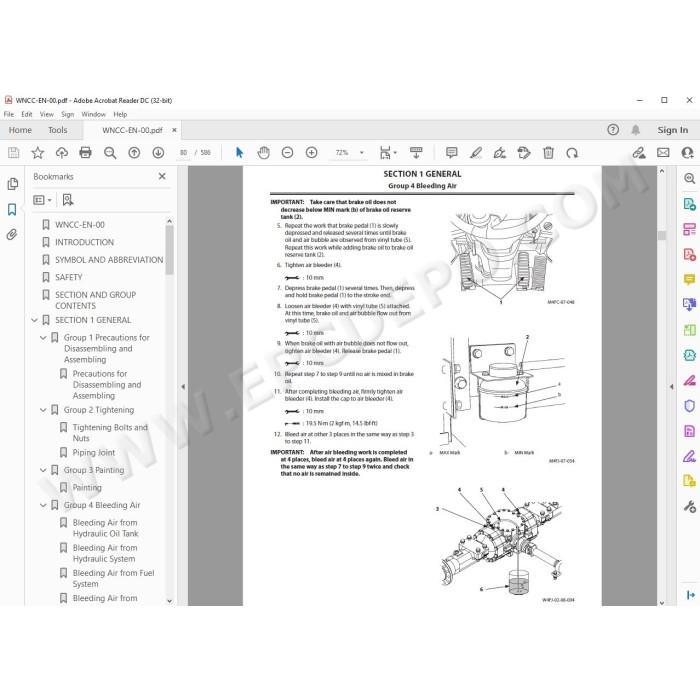
Task: Close the Bookmarks panel
Action: (162, 176)
